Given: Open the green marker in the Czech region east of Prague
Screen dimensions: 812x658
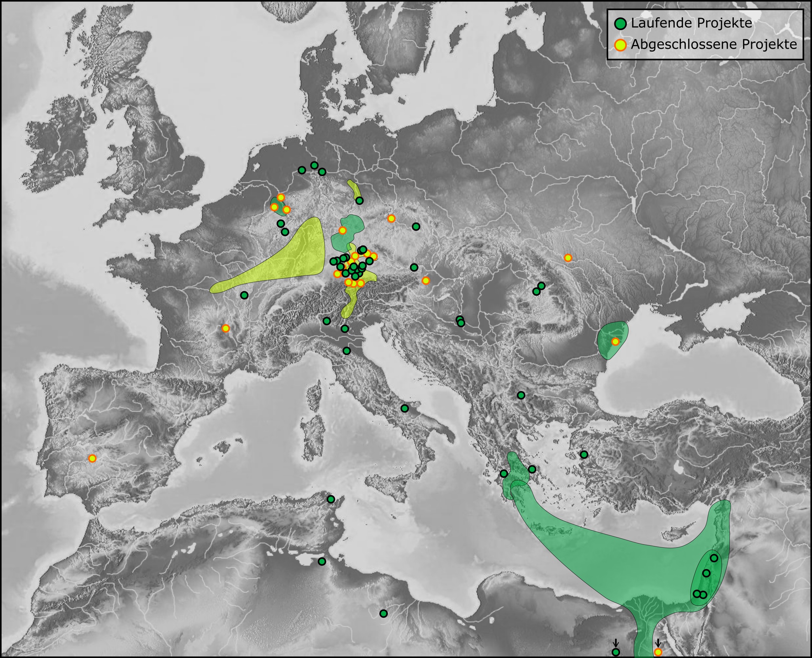Looking at the screenshot, I should pyautogui.click(x=416, y=227).
